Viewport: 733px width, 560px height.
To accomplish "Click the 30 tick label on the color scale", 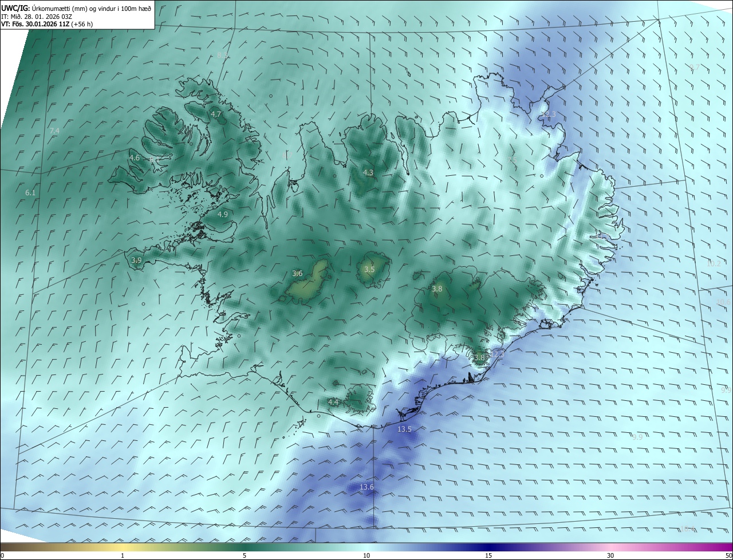I will click(x=610, y=555).
